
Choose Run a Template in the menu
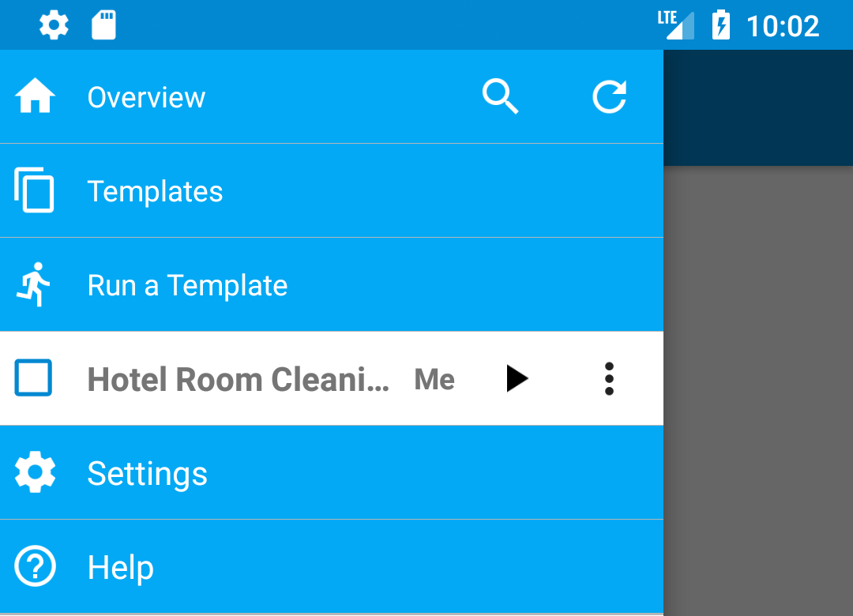pos(187,284)
